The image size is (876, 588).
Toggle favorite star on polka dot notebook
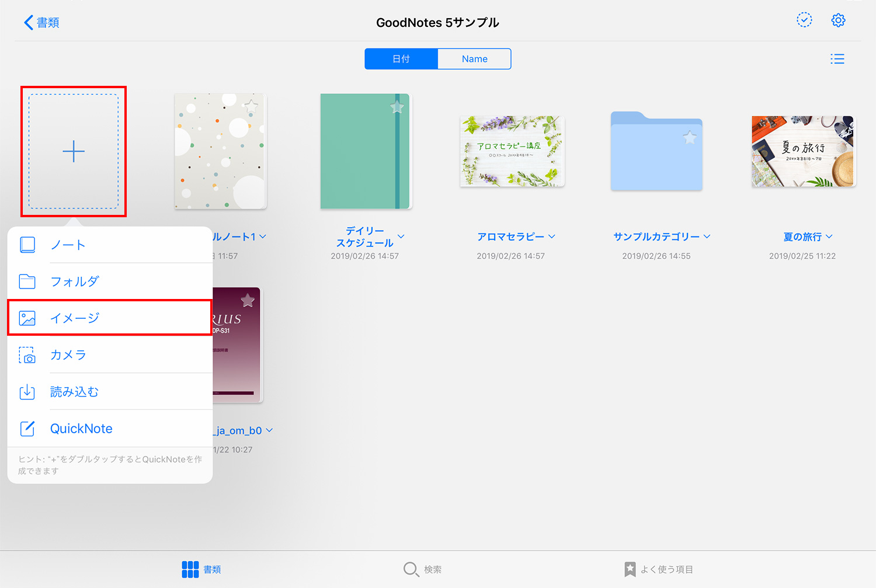pos(251,106)
